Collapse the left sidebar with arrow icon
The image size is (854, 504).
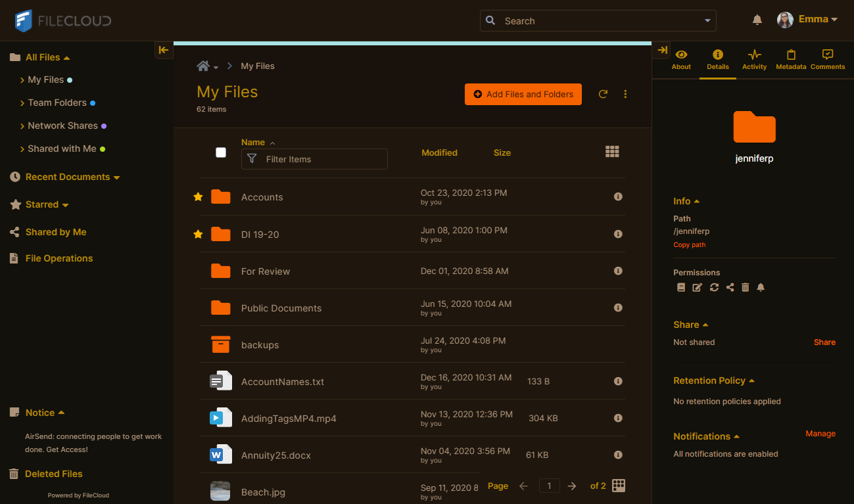click(164, 50)
